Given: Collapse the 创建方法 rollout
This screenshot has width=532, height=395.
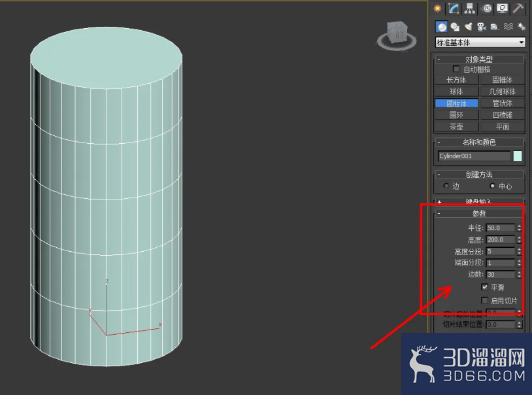Looking at the screenshot, I should pyautogui.click(x=479, y=175).
